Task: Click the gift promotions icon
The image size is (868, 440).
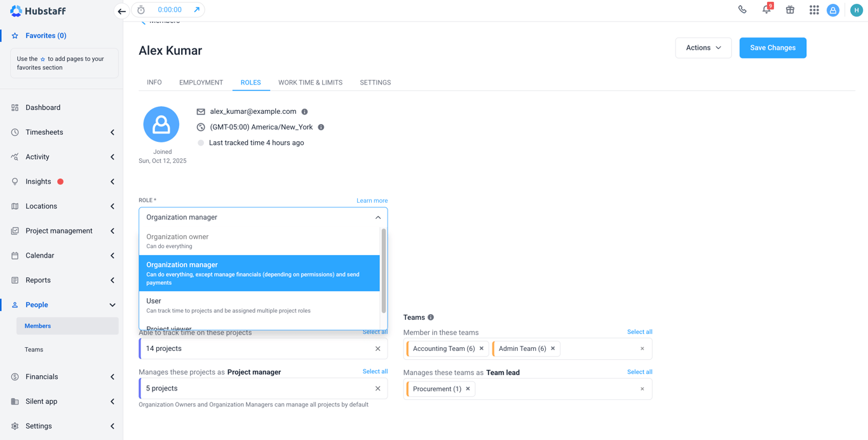Action: [x=790, y=10]
